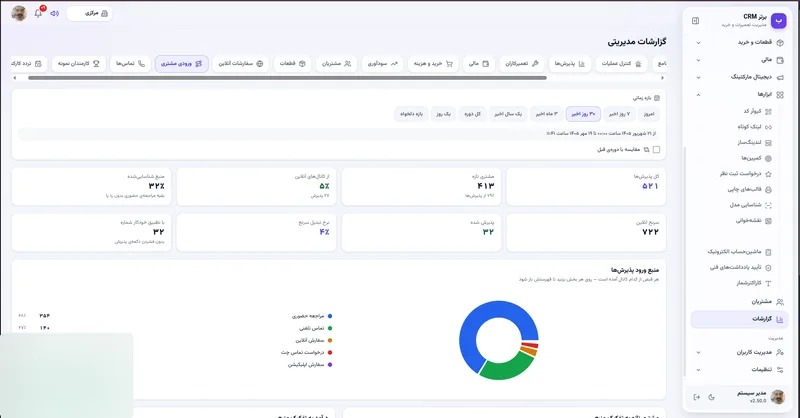Open گزارشات reports in the sidebar
800x418 pixels.
click(x=739, y=319)
